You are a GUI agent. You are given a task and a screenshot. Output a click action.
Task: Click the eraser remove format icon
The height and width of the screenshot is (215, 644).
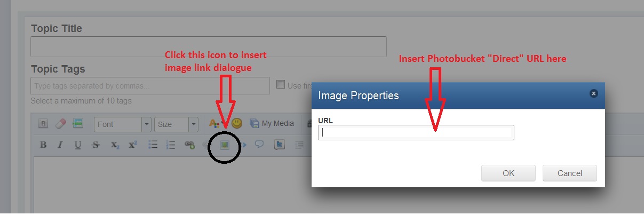click(x=60, y=124)
